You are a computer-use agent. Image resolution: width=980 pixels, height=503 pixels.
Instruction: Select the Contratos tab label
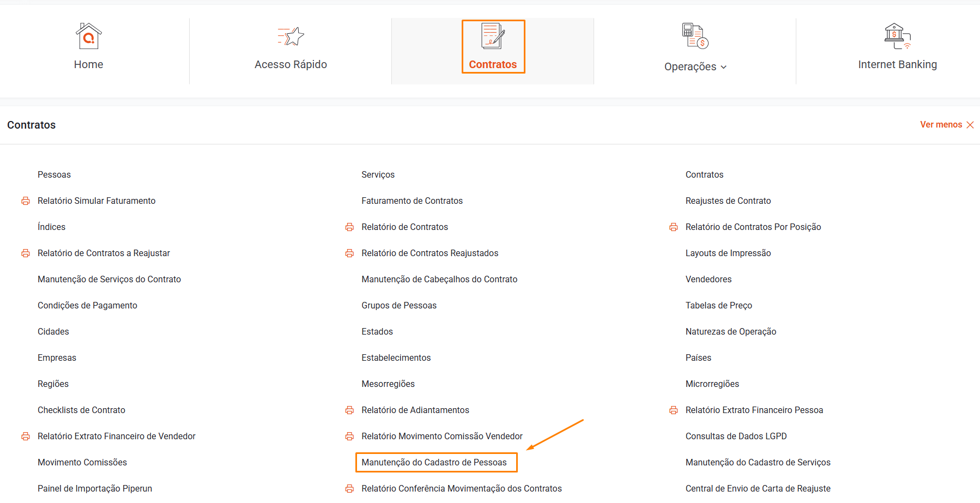(x=493, y=64)
